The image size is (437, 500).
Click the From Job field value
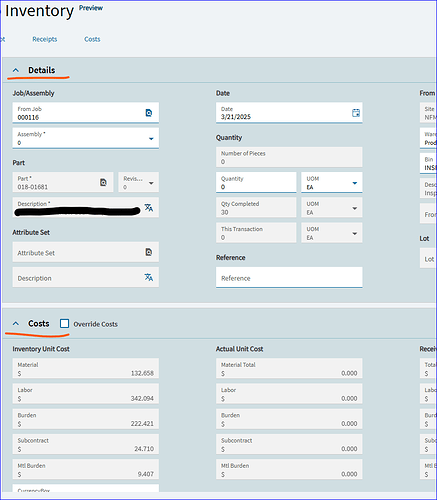pos(28,117)
